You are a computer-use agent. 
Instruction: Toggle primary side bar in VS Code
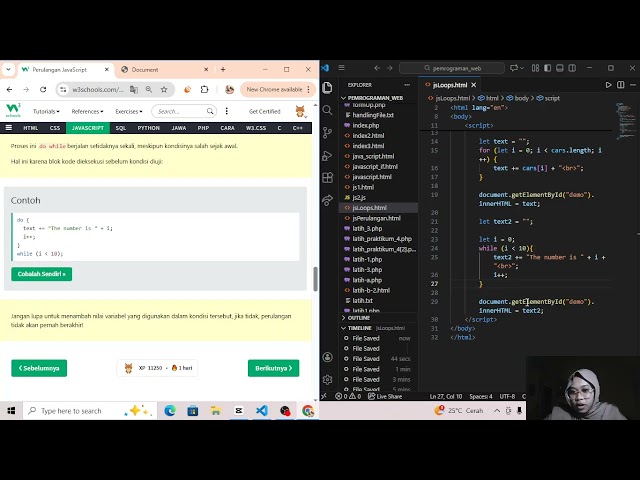point(547,68)
